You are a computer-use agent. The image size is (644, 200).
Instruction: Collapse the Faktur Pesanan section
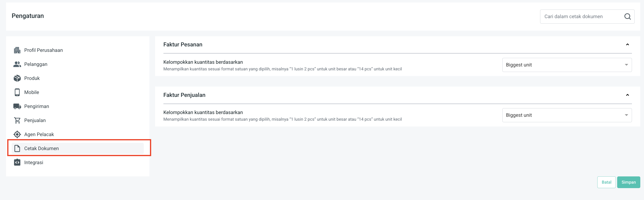point(627,45)
